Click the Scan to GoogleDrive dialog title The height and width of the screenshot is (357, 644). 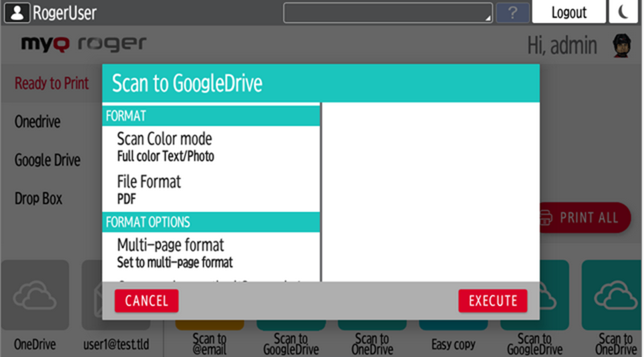[187, 84]
